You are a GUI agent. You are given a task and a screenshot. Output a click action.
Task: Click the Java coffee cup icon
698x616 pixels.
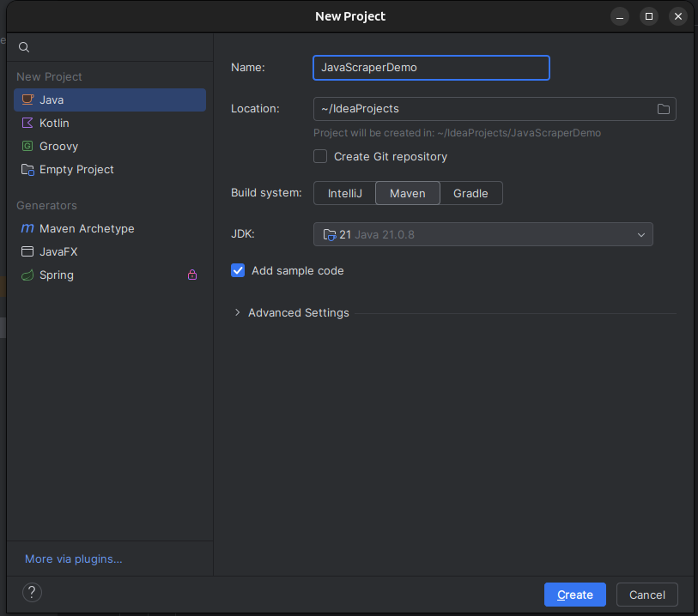(27, 100)
